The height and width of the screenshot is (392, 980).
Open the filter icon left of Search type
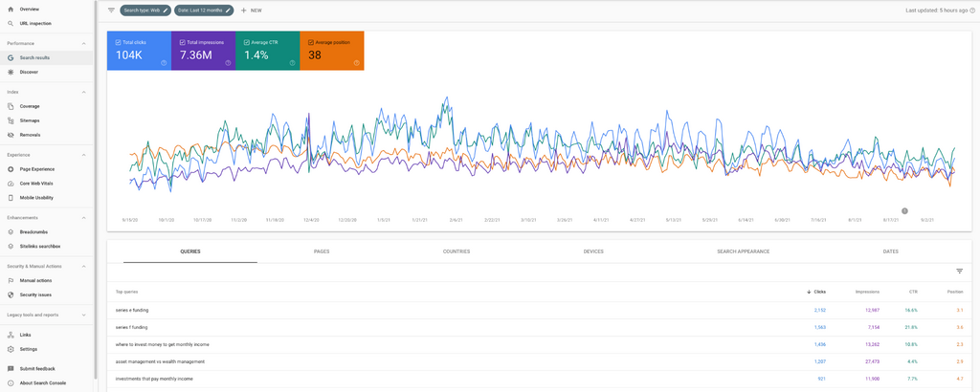[111, 11]
